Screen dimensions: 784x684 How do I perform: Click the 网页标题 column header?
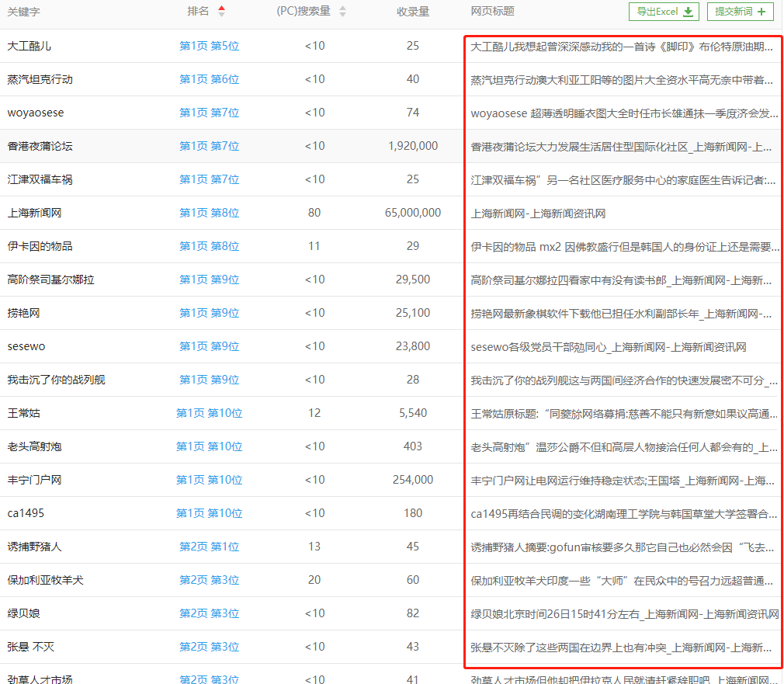[491, 11]
